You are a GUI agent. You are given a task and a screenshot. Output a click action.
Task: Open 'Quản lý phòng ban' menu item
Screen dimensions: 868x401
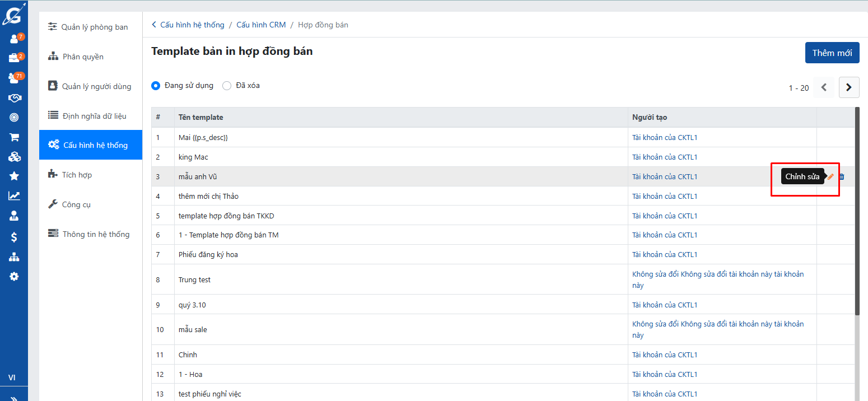tap(95, 27)
